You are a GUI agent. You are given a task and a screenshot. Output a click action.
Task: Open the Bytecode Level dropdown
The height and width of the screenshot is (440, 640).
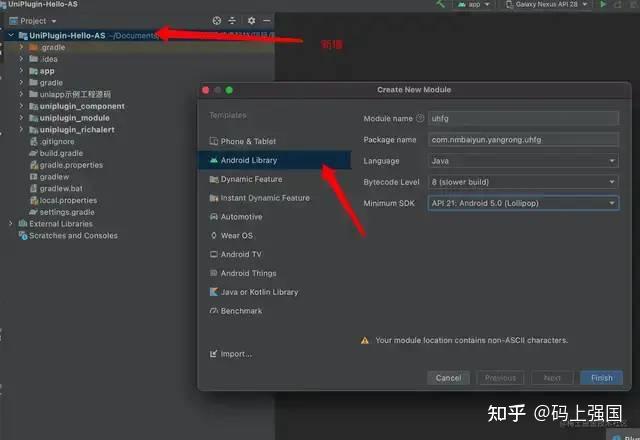click(x=523, y=182)
